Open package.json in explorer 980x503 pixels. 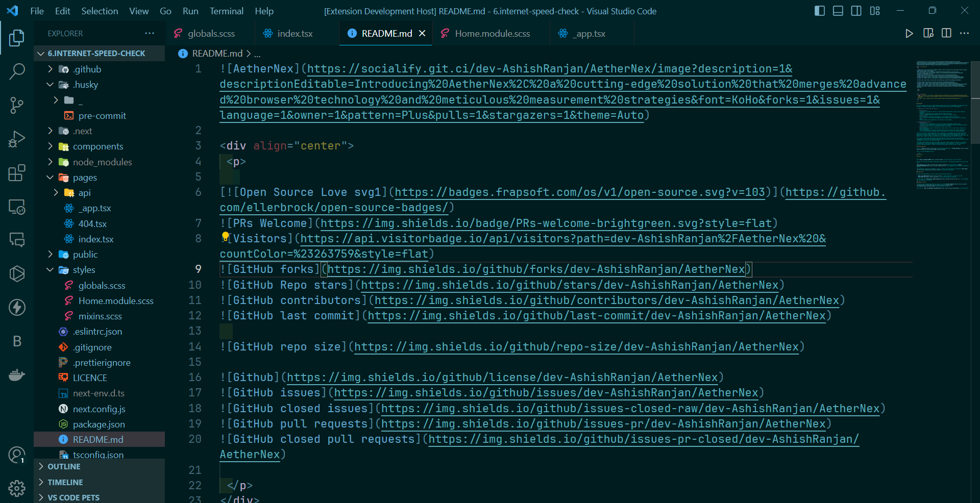[x=99, y=424]
